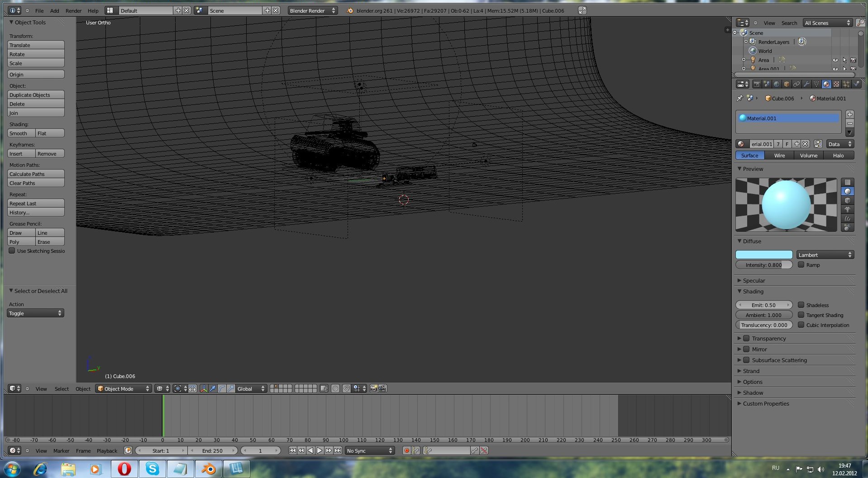Click the translate manipulator arrow icon
Image resolution: width=868 pixels, height=478 pixels.
(213, 389)
